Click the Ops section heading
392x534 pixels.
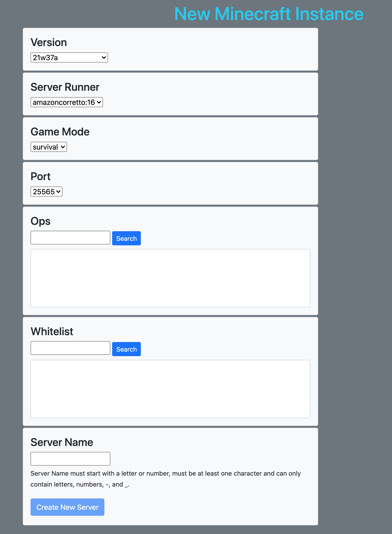(x=41, y=221)
